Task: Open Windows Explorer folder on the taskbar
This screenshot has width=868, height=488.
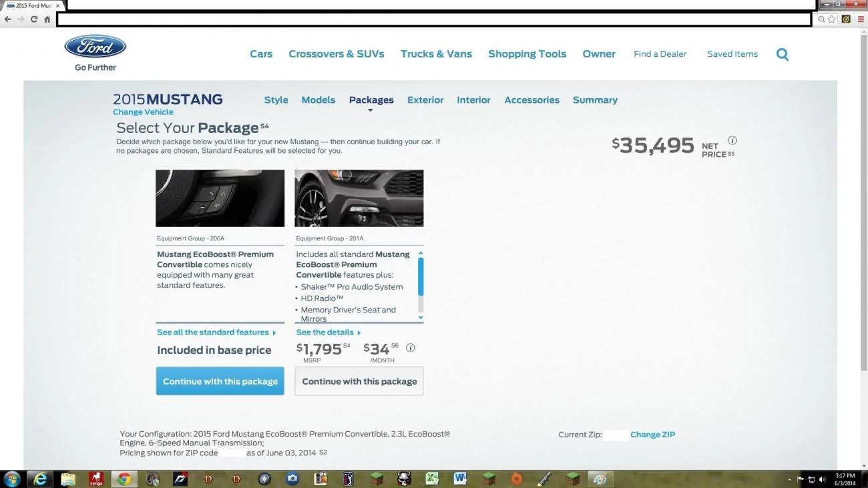Action: (x=68, y=479)
